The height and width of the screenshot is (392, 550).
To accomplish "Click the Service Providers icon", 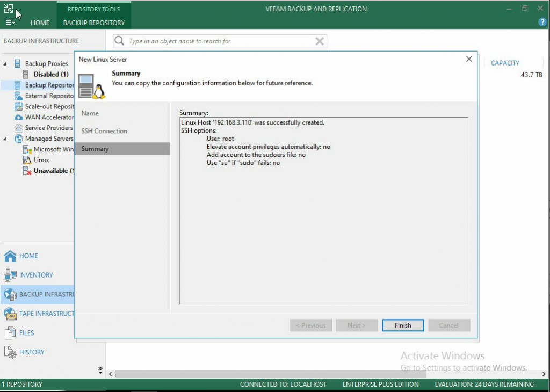I will (18, 128).
